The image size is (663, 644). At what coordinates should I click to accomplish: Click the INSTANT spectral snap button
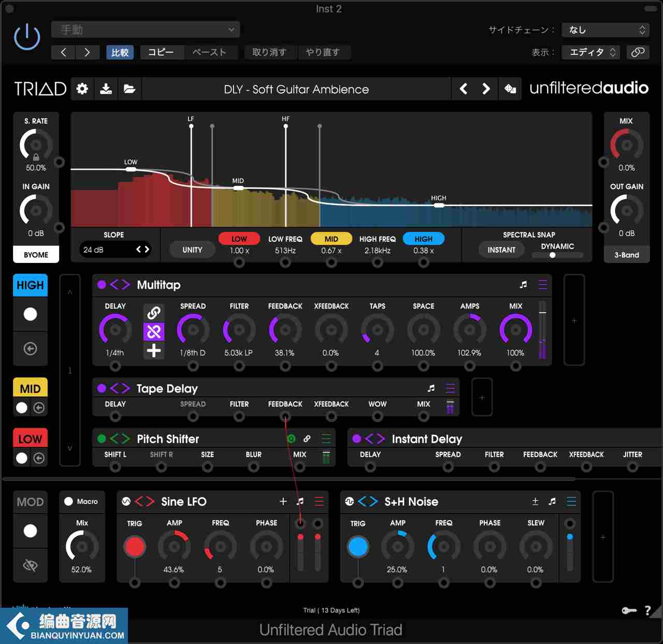point(501,250)
